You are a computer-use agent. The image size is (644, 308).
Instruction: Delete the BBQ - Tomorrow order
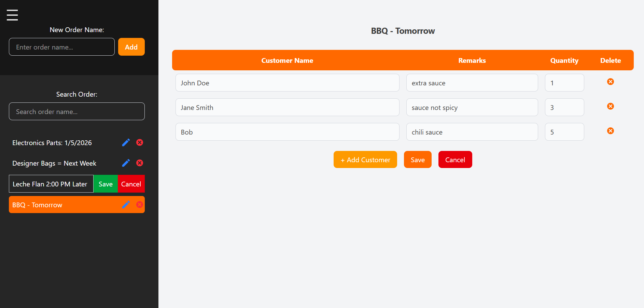[140, 205]
